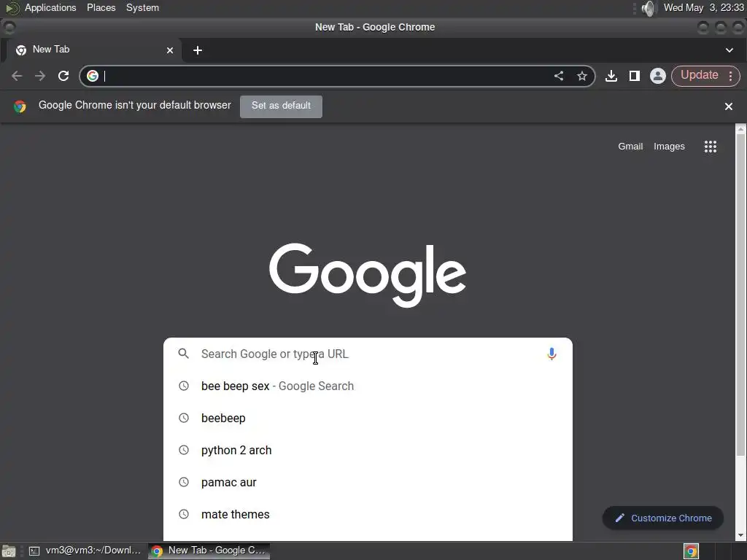Click the clock icon beside 'mate themes'
This screenshot has width=747, height=560.
[x=184, y=514]
